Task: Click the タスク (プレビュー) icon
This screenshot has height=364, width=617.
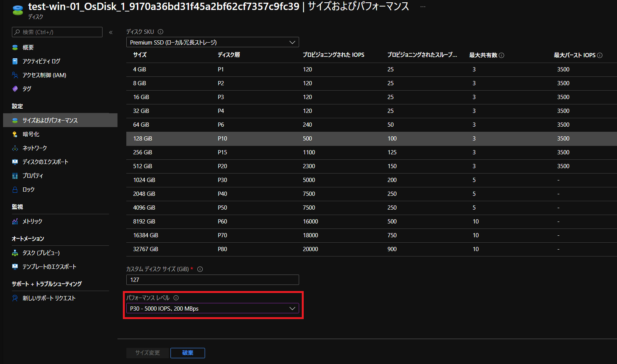Action: coord(15,253)
